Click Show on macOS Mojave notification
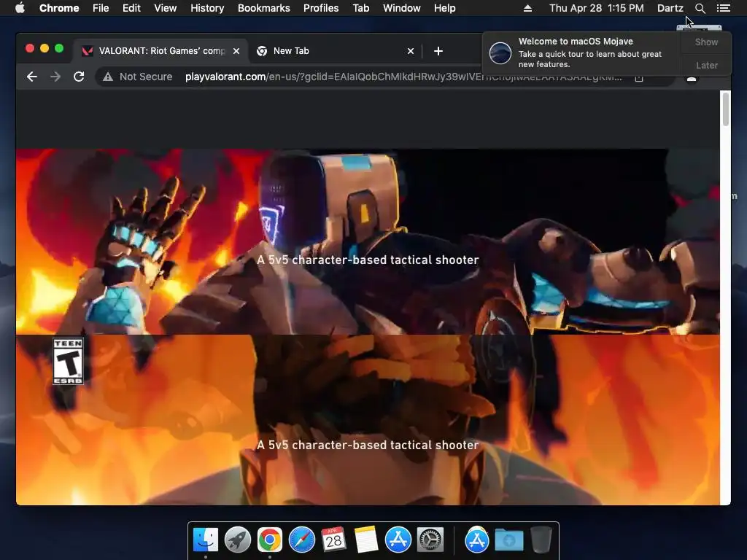Screen dimensions: 747x560 click(706, 42)
